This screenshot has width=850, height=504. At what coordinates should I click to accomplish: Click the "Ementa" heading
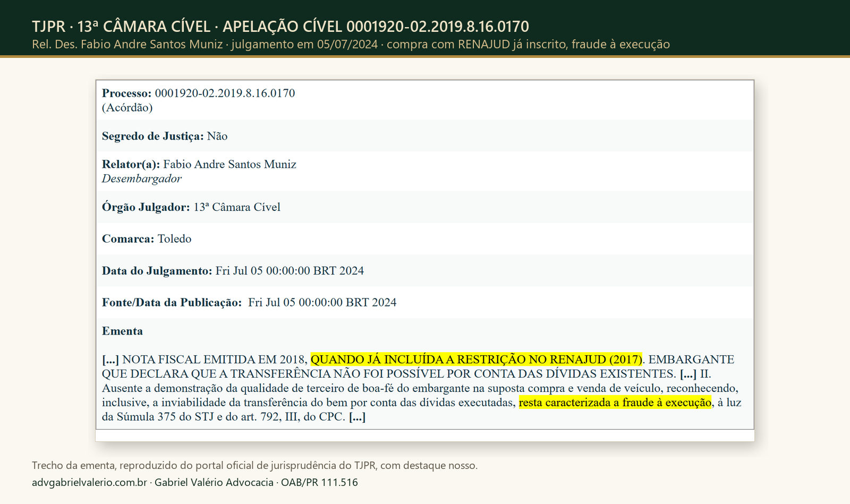pyautogui.click(x=122, y=331)
